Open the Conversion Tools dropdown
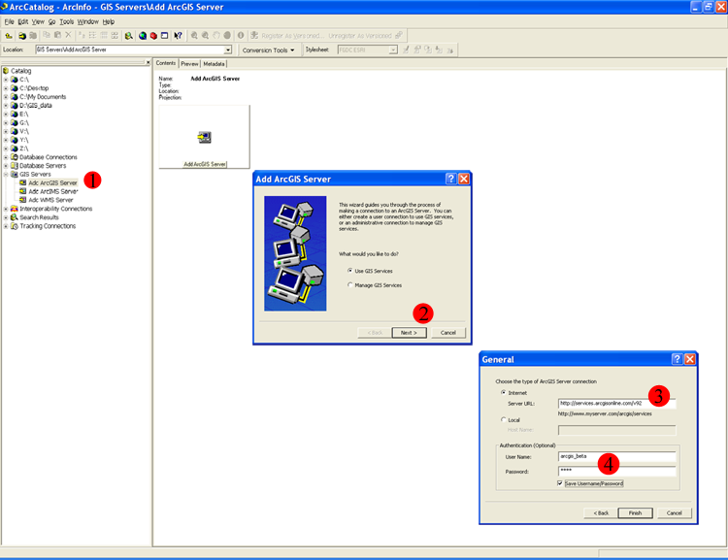This screenshot has width=728, height=560. (x=268, y=50)
